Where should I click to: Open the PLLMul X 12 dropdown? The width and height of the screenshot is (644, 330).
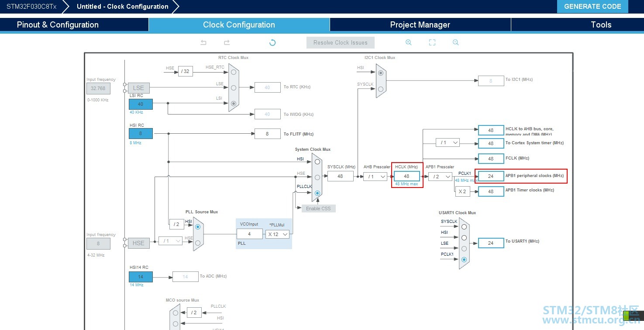pos(278,234)
